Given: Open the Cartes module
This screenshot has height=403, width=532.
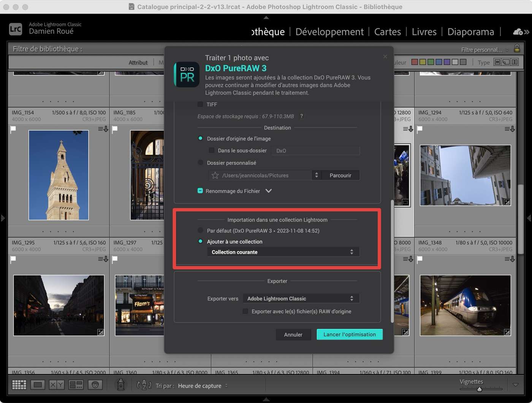Looking at the screenshot, I should 388,32.
